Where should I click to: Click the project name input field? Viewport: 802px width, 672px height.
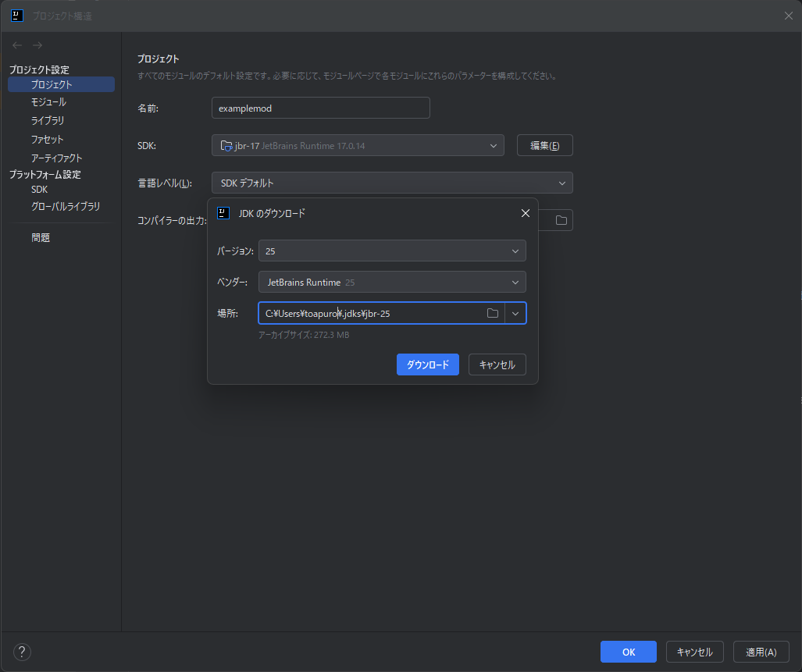coord(320,108)
